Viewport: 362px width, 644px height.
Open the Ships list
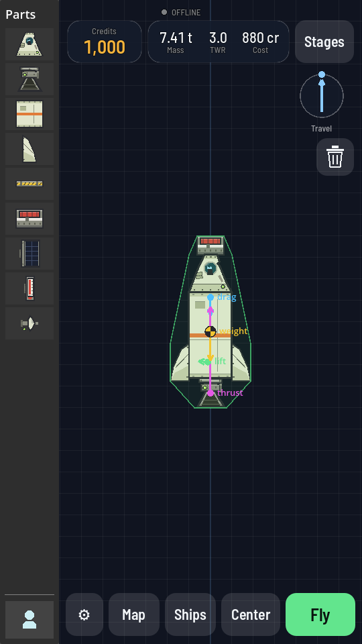190,614
